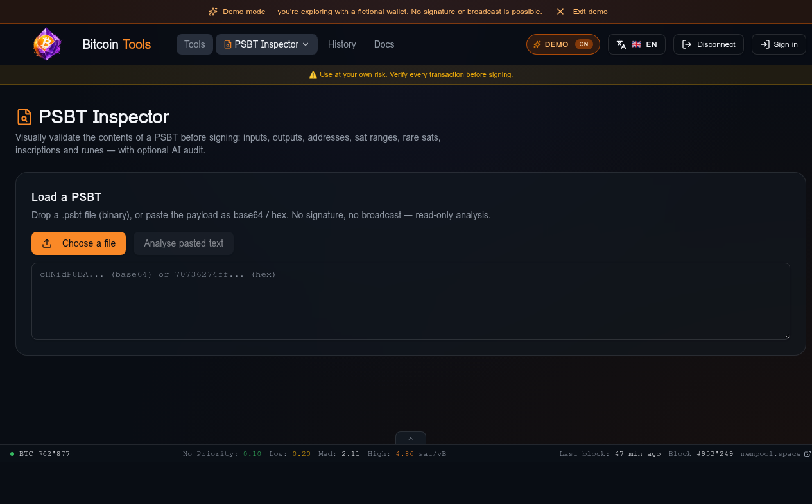Open the EN language selector

pos(636,44)
